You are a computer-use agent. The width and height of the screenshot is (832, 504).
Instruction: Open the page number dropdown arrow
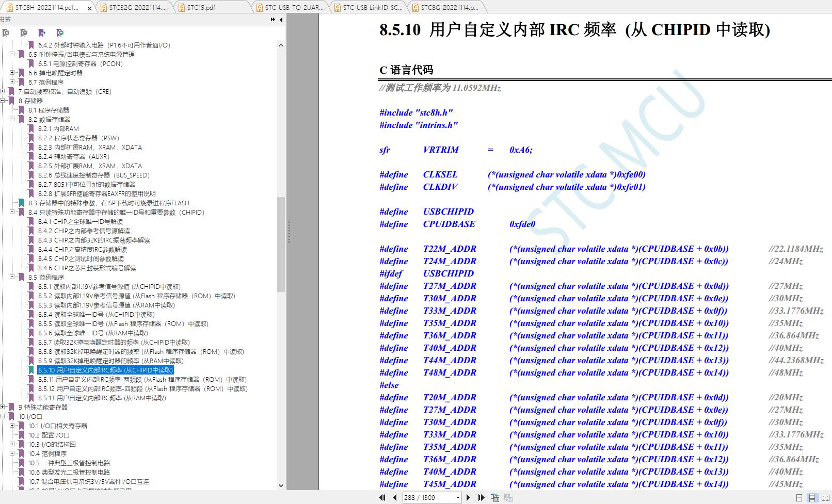pyautogui.click(x=457, y=497)
